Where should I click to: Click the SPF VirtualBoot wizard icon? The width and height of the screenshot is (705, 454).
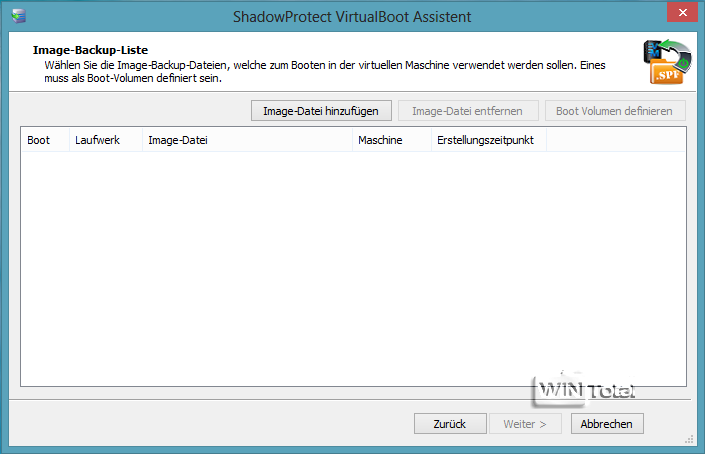(x=667, y=62)
